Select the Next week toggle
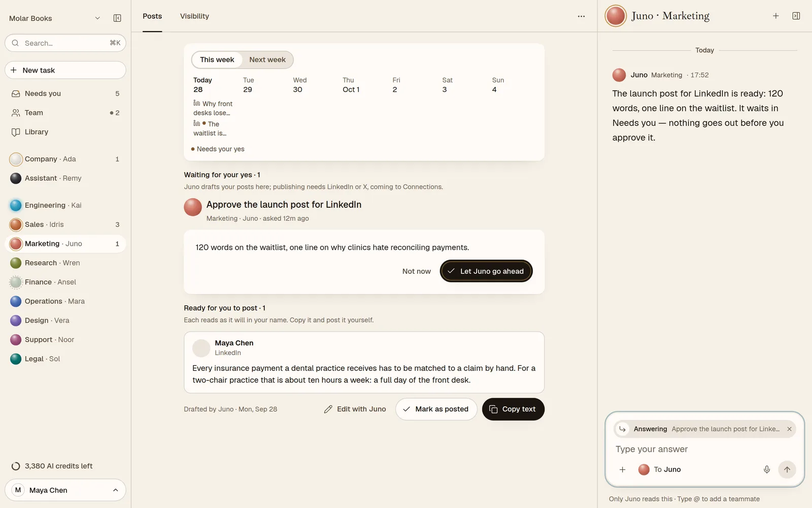This screenshot has width=812, height=508. coord(267,59)
